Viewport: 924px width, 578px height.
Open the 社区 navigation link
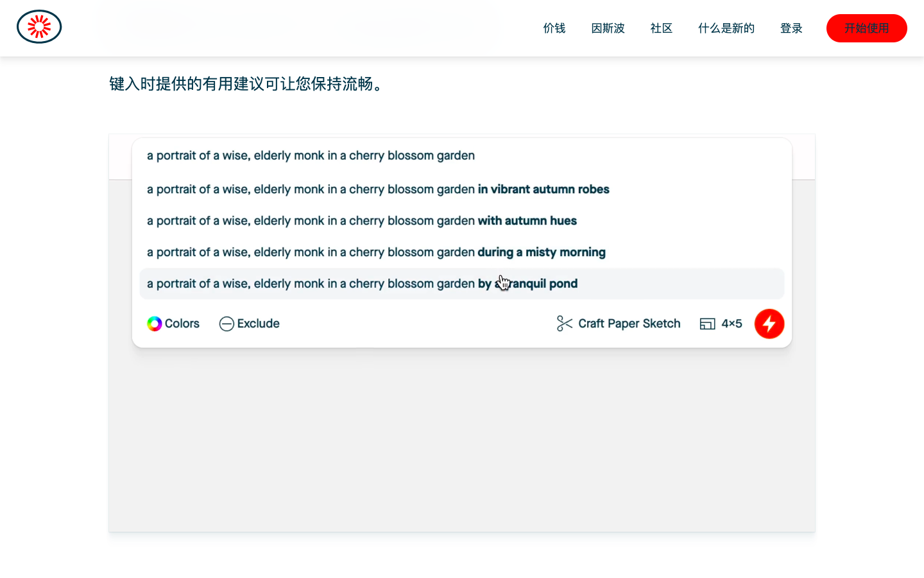(x=661, y=28)
